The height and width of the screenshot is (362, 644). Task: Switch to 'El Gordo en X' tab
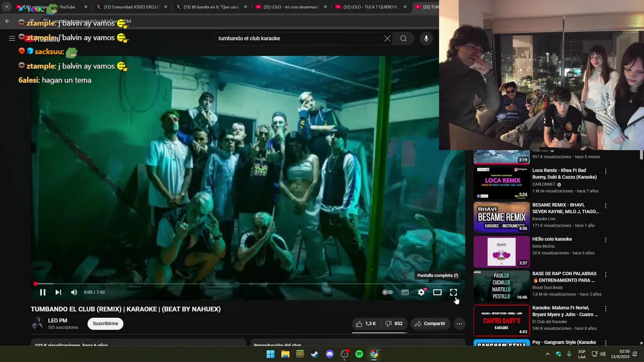tap(211, 7)
